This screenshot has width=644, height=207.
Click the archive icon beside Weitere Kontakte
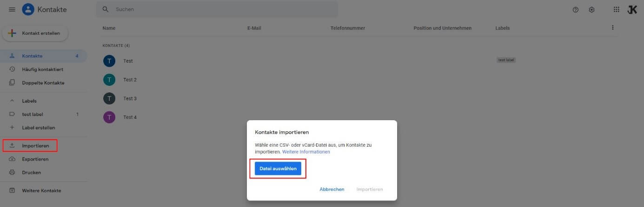tap(12, 191)
